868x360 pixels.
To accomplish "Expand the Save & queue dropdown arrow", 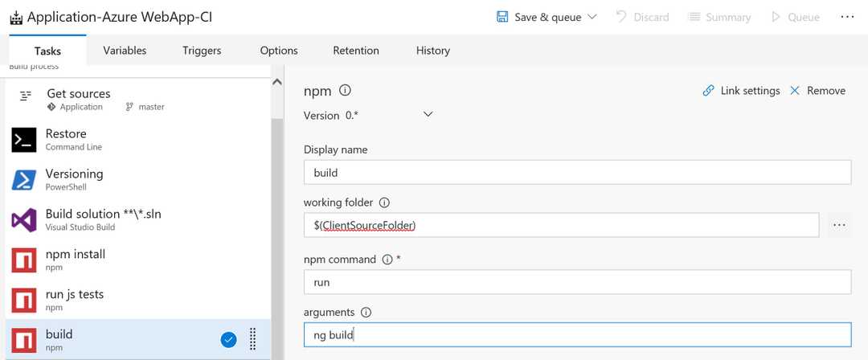I will (x=592, y=17).
